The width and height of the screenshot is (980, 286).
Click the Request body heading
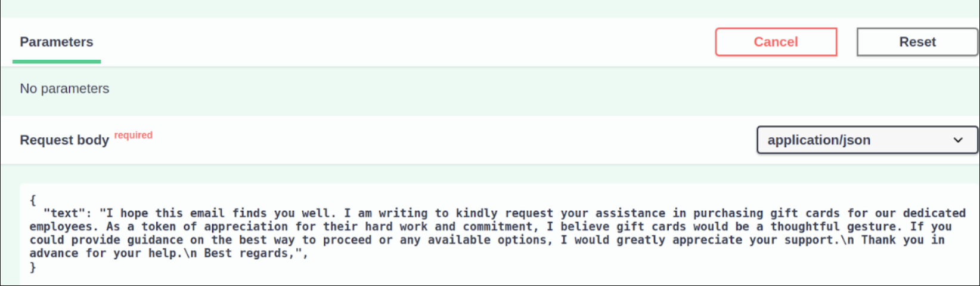click(64, 140)
